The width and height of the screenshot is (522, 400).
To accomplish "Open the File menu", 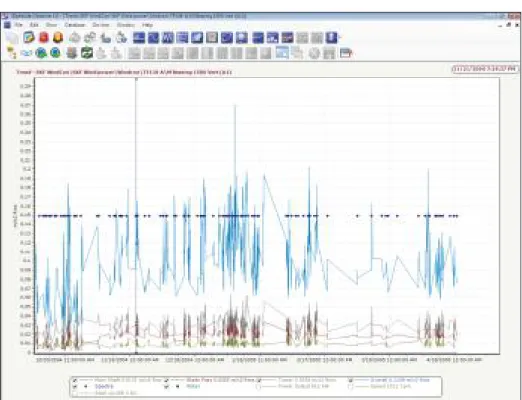I will click(18, 25).
